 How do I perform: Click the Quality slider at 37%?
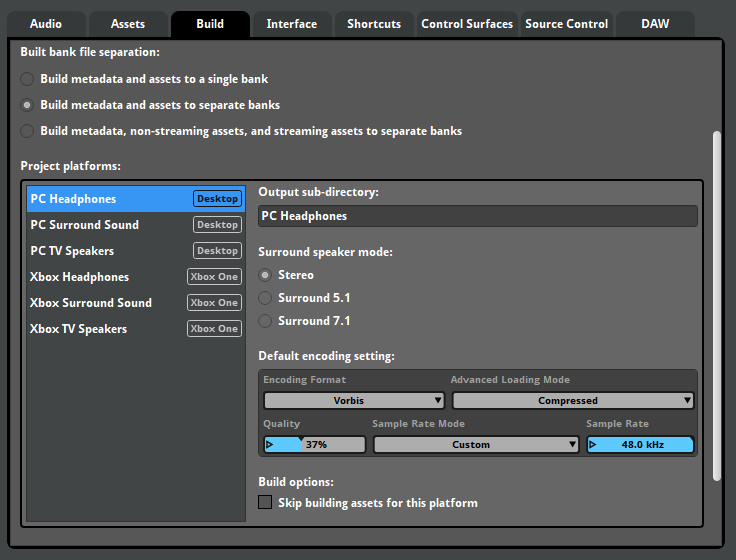pos(315,445)
